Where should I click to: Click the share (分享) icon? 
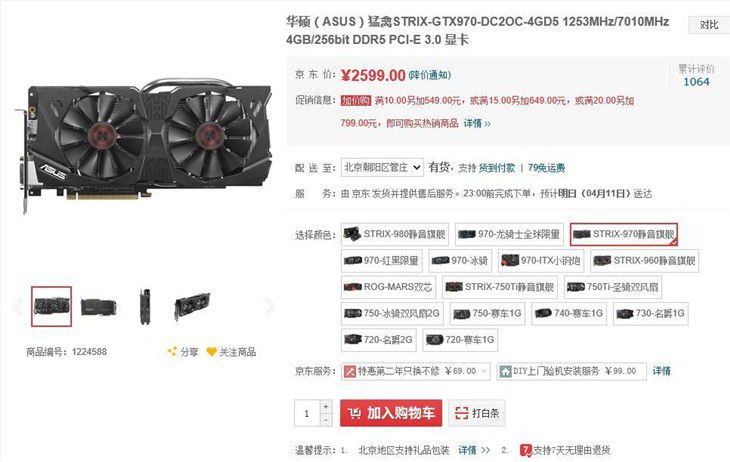click(x=172, y=352)
